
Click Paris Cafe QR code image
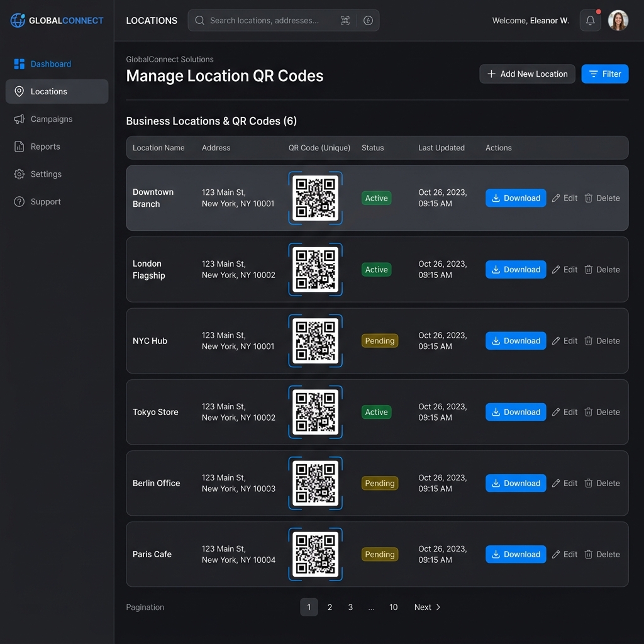pos(316,555)
